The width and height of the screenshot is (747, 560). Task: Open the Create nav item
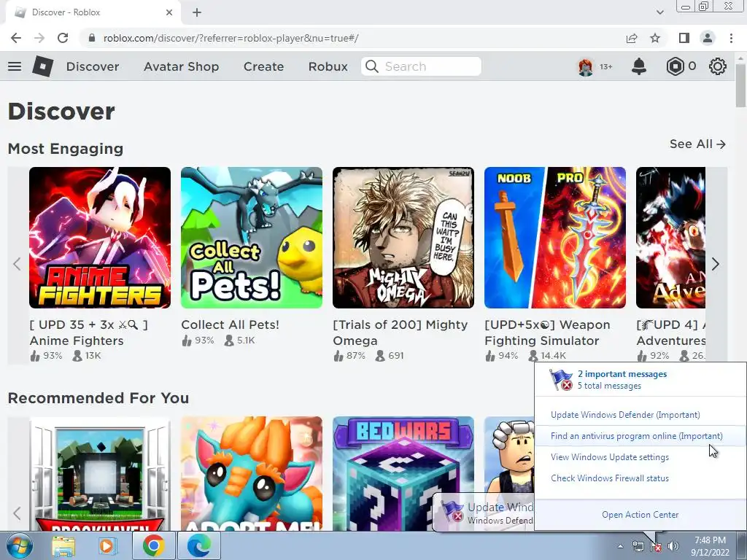pos(263,66)
